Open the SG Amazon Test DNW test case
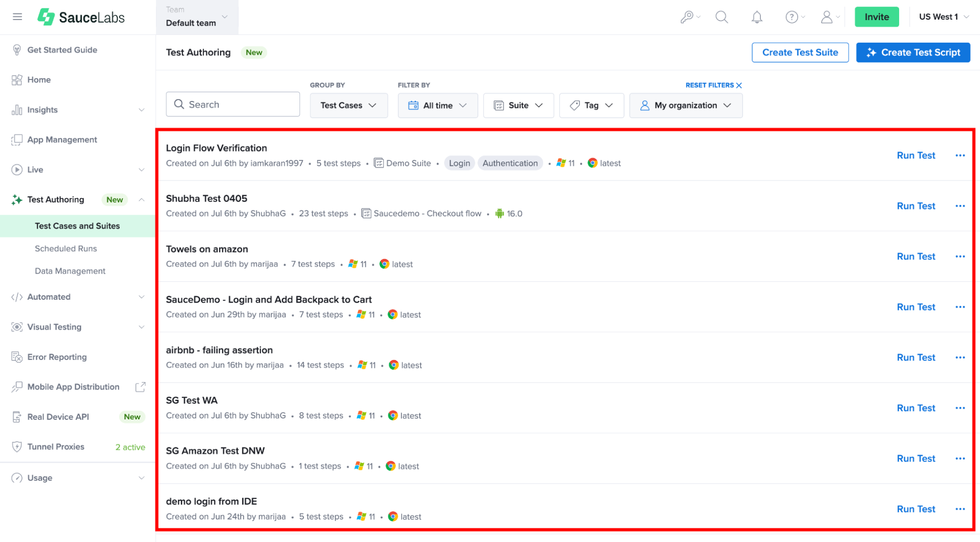The height and width of the screenshot is (542, 980). tap(215, 451)
